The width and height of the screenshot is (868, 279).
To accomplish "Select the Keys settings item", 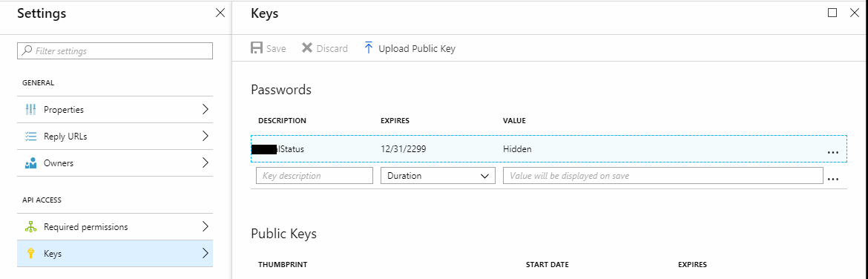I will coord(115,254).
